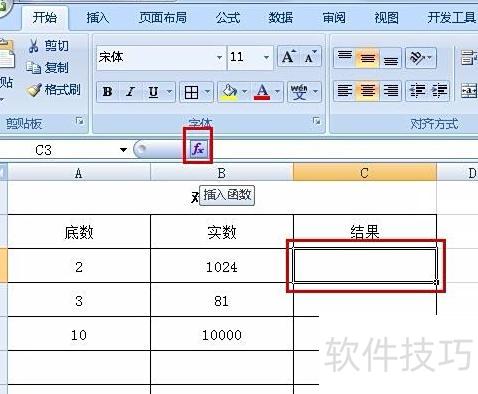
Task: Toggle Underline formatting
Action: [x=153, y=92]
